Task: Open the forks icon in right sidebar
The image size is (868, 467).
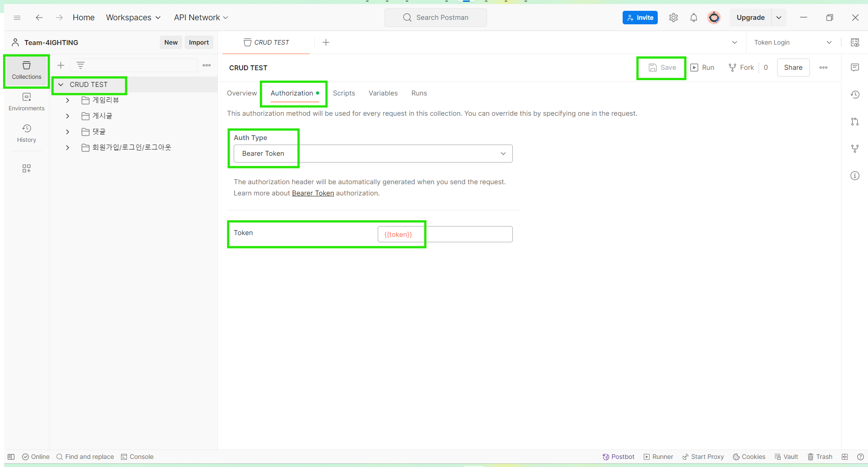Action: (855, 149)
